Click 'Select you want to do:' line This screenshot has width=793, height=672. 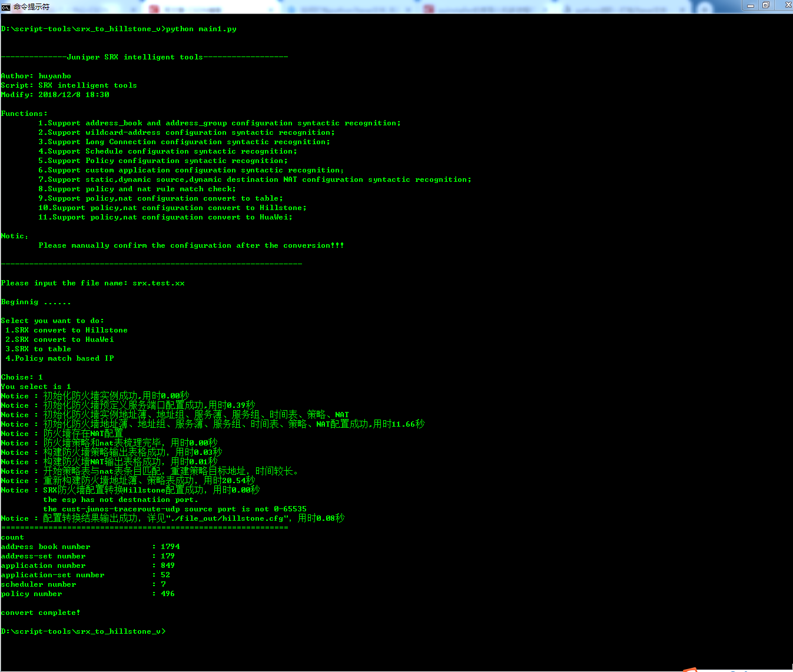(52, 321)
